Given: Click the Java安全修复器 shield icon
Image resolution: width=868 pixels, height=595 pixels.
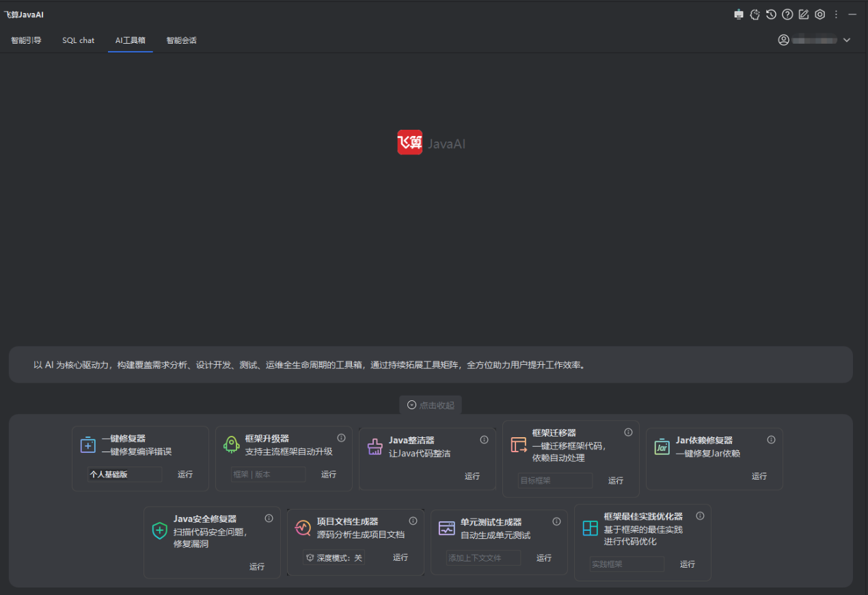Looking at the screenshot, I should (x=159, y=531).
